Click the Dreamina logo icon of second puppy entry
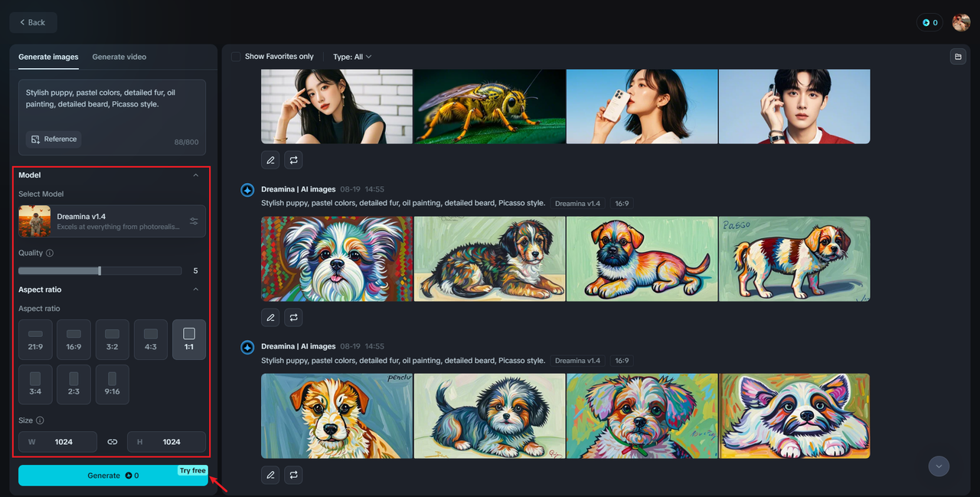Viewport: 980px width, 497px height. [247, 348]
